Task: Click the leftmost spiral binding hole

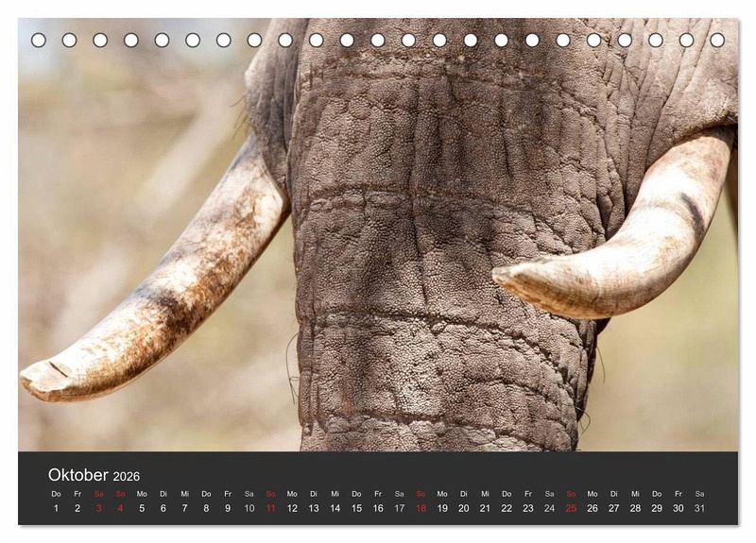Action: (x=39, y=40)
